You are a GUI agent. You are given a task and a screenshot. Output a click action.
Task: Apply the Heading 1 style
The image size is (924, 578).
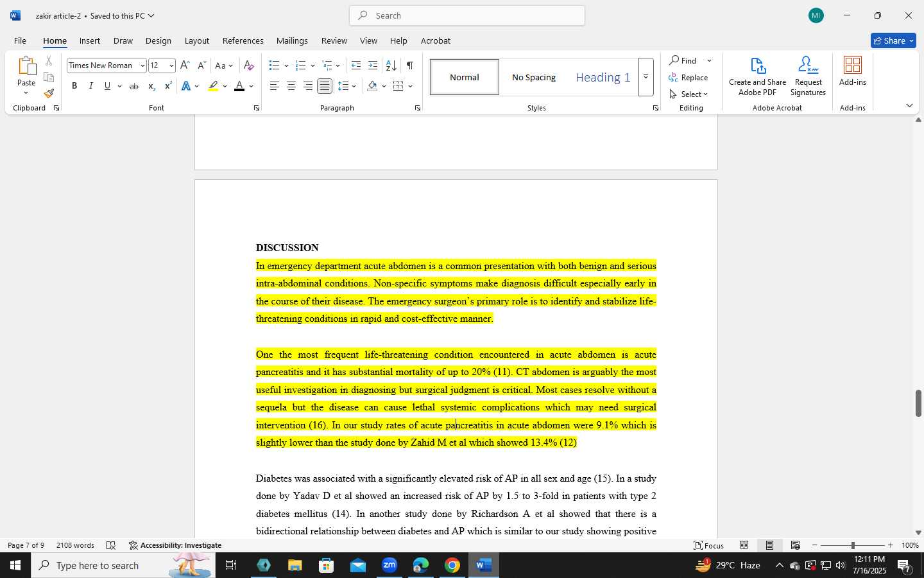[x=603, y=77]
